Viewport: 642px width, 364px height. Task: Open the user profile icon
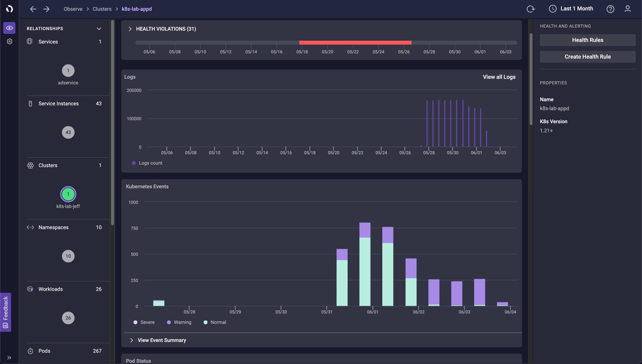point(627,9)
